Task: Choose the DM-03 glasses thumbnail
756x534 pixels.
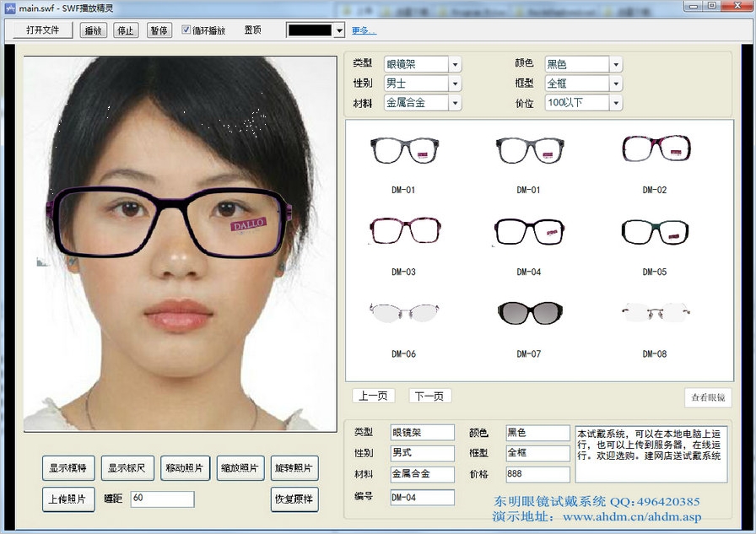Action: click(403, 231)
